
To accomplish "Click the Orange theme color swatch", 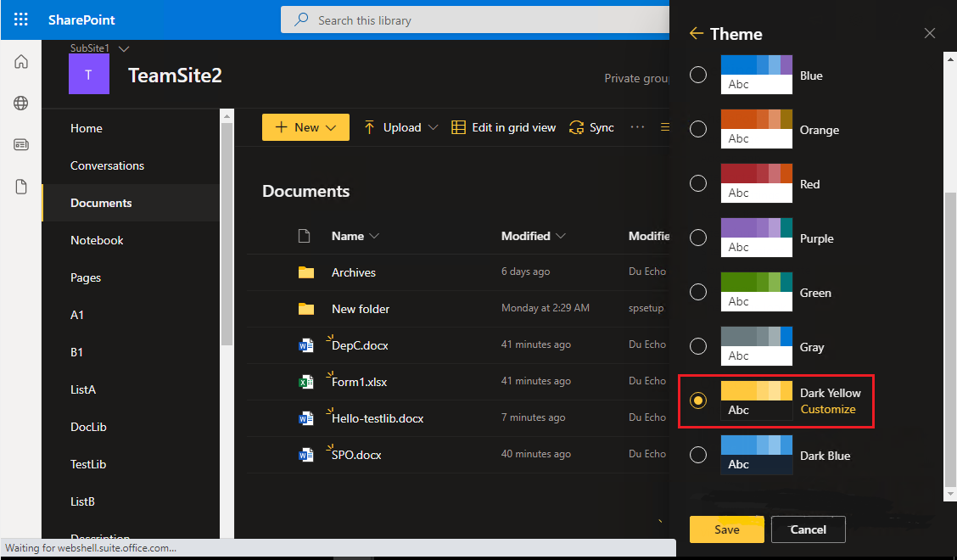I will (x=756, y=129).
